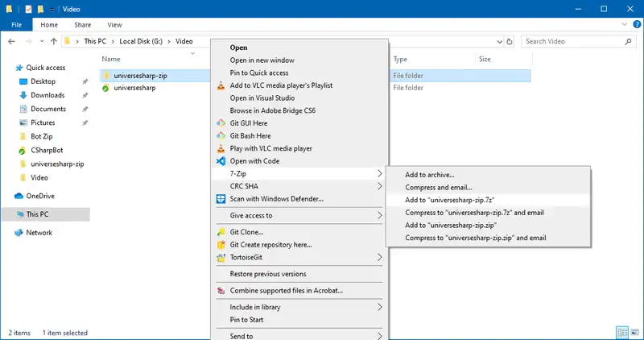Select Restore previous versions
Image resolution: width=644 pixels, height=340 pixels.
(x=267, y=274)
